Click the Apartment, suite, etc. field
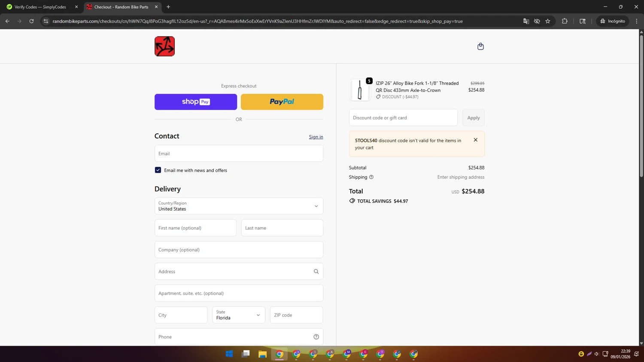 pos(239,293)
